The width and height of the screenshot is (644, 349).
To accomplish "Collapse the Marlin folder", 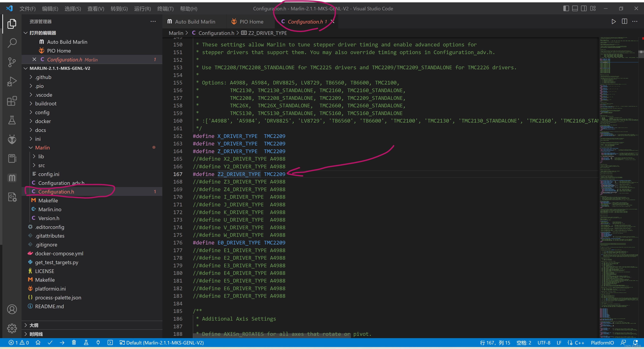I will coord(31,147).
